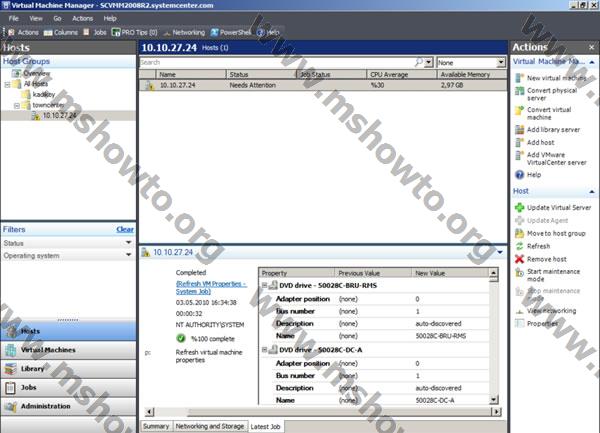Collapse the 10.10.27.24 details pane
Screen dimensions: 600x433
tap(500, 252)
